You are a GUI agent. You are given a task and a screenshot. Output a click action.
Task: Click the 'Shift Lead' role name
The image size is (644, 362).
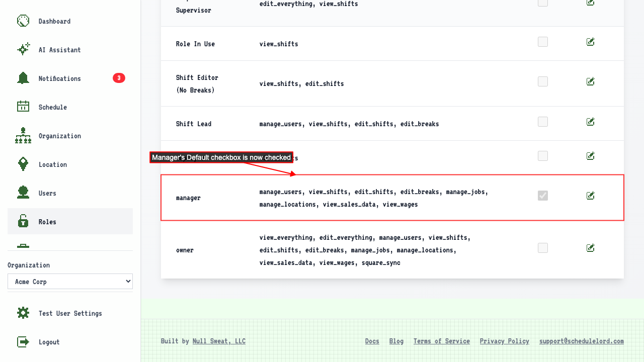[194, 124]
